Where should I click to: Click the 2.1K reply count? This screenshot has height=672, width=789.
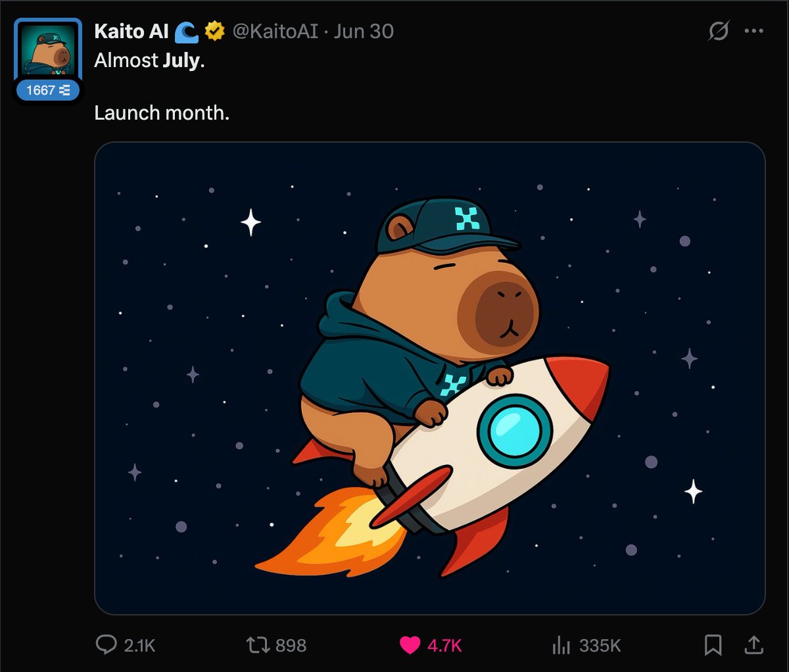[x=139, y=646]
